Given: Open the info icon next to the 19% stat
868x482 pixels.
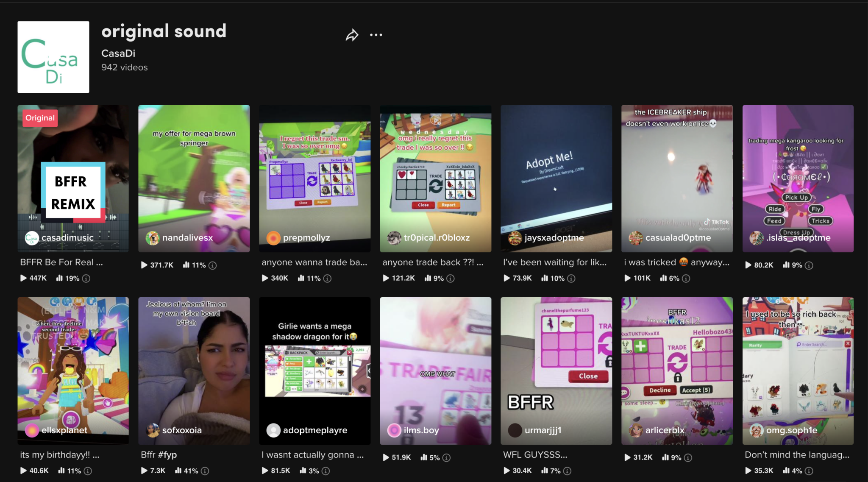Looking at the screenshot, I should (x=85, y=279).
